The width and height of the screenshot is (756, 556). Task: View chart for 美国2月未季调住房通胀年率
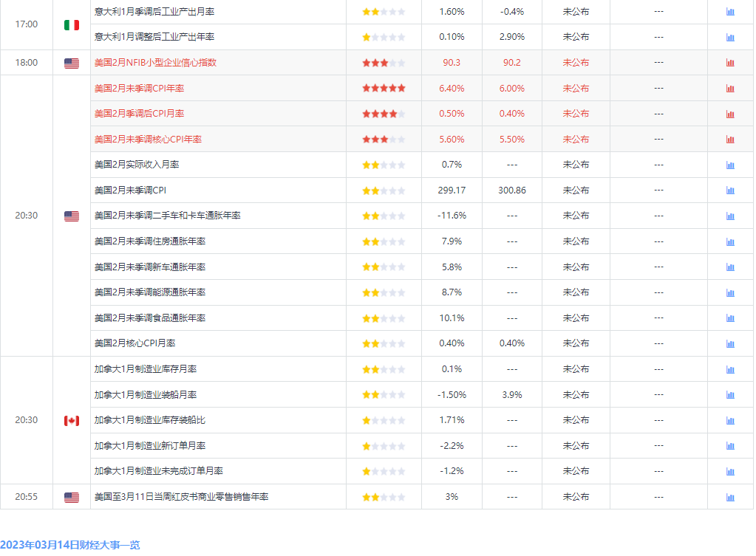(x=730, y=241)
